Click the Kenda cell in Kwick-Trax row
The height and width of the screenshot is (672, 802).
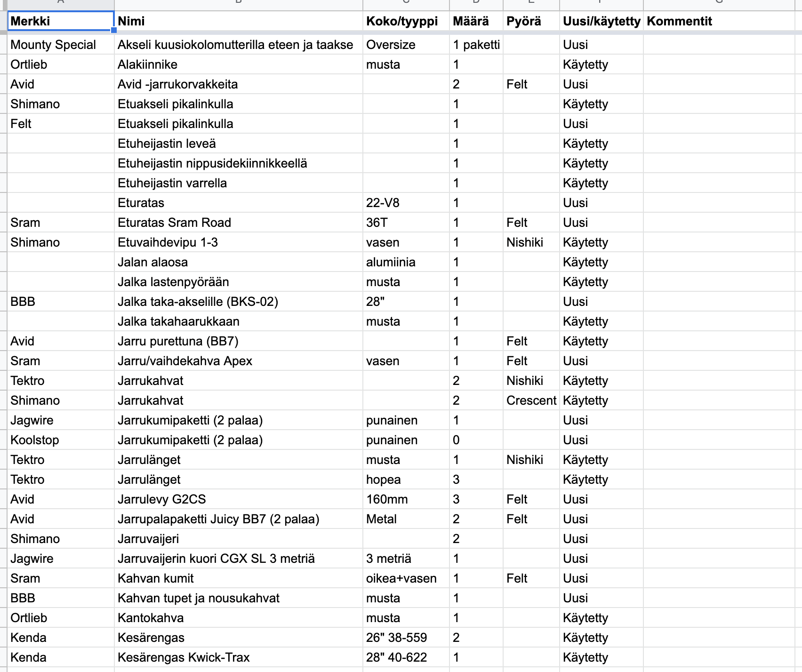pos(61,657)
